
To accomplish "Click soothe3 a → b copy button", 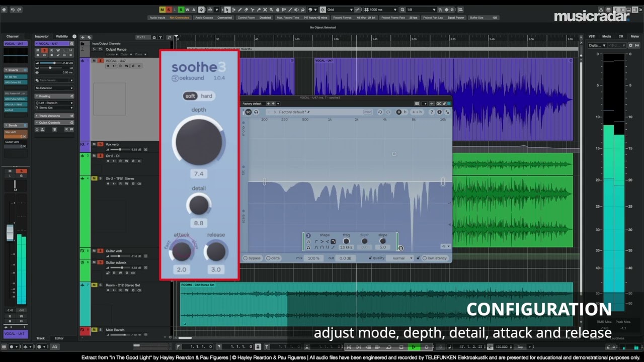I will pyautogui.click(x=417, y=112).
